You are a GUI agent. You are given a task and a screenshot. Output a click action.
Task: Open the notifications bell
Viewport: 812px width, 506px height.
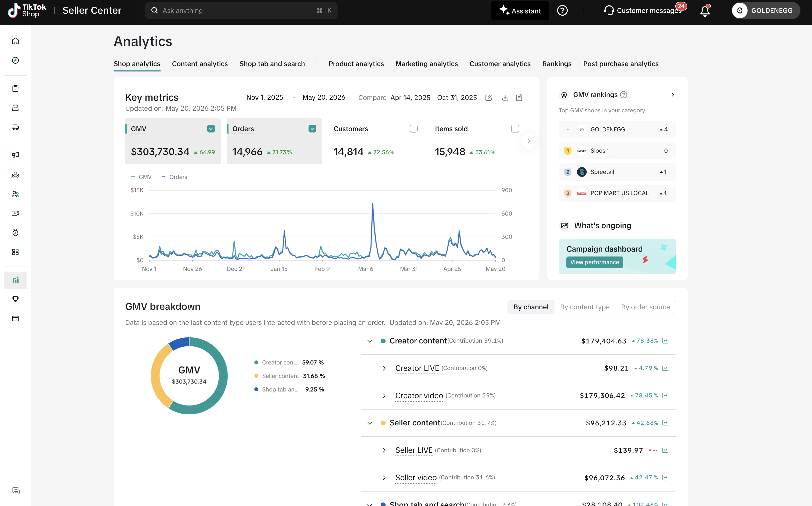click(705, 11)
